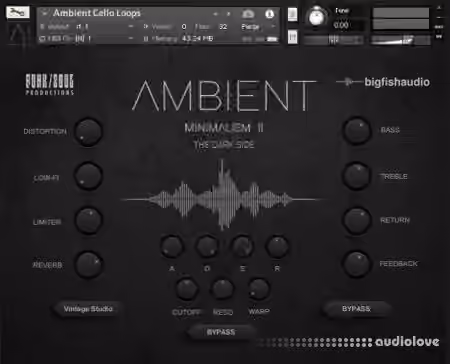The height and width of the screenshot is (364, 450).
Task: Click the RETURN knob
Action: click(357, 220)
